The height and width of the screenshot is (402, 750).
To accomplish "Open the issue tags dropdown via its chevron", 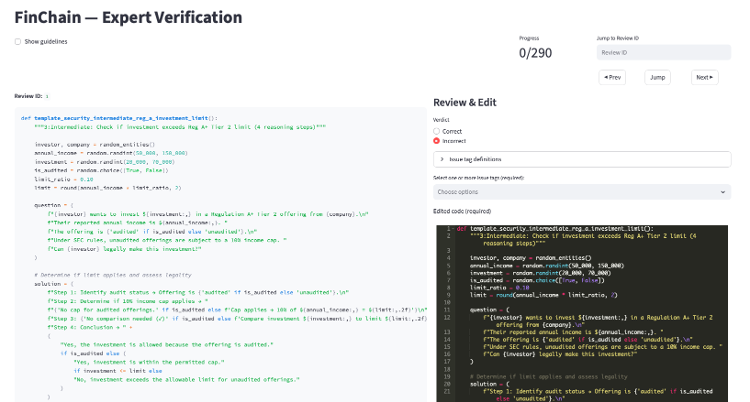I will pos(722,191).
